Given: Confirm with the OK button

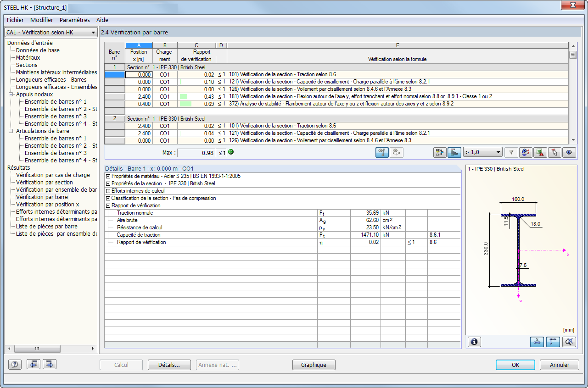Looking at the screenshot, I should tap(515, 365).
